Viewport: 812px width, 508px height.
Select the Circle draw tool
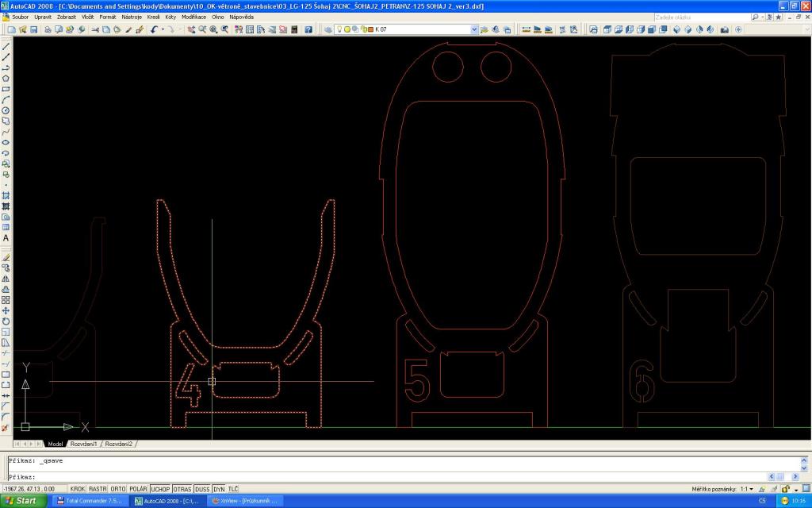coord(6,110)
